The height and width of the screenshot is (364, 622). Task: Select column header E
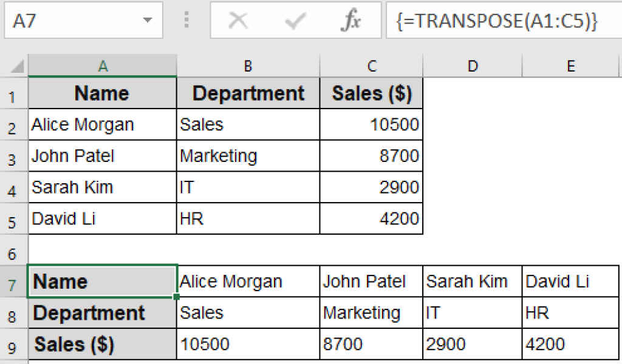570,64
